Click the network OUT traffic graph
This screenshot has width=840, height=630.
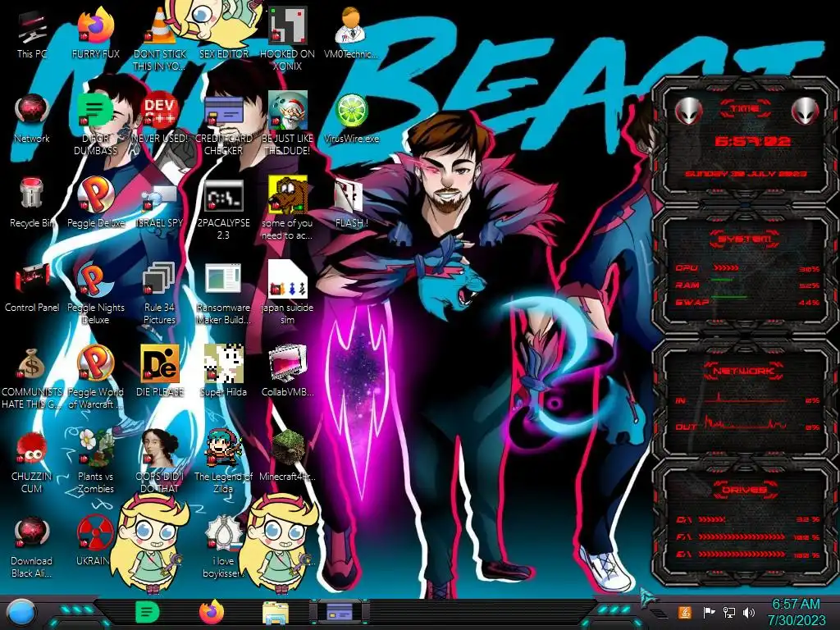pyautogui.click(x=745, y=423)
